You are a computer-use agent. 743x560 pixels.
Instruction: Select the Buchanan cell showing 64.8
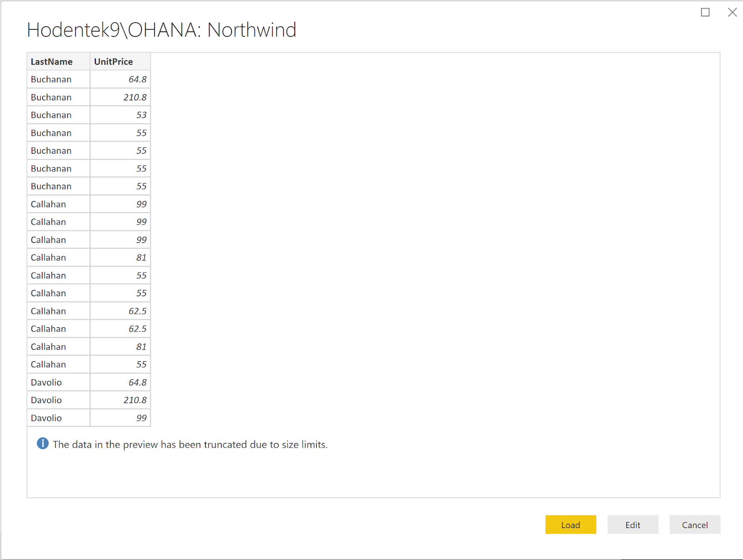click(138, 79)
